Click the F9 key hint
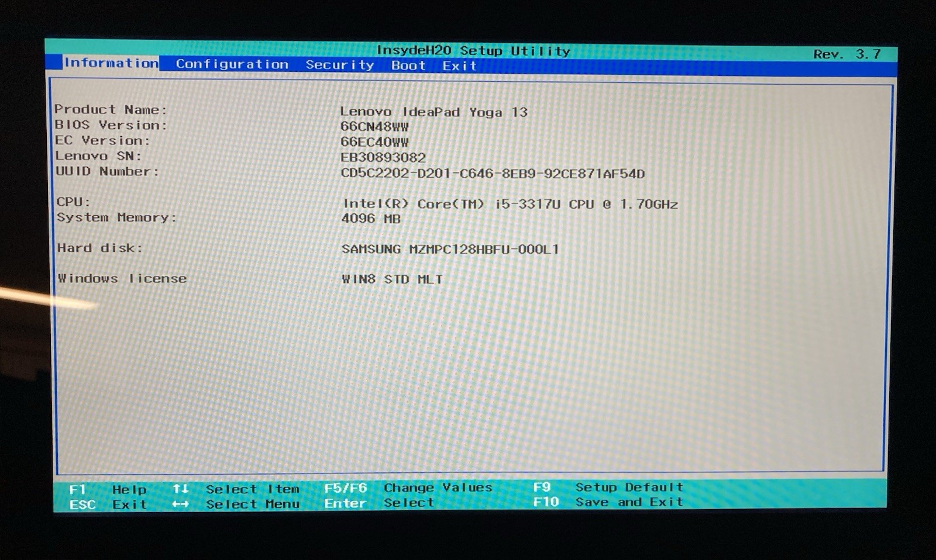The width and height of the screenshot is (936, 560). click(x=542, y=487)
